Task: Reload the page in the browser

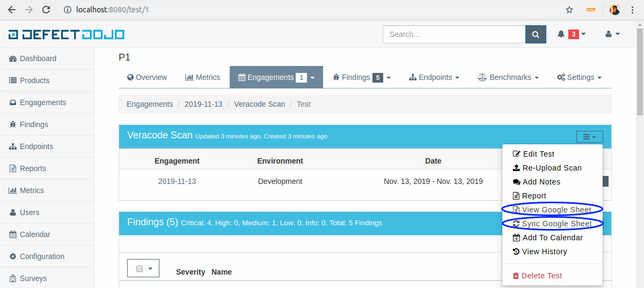Action: point(46,10)
